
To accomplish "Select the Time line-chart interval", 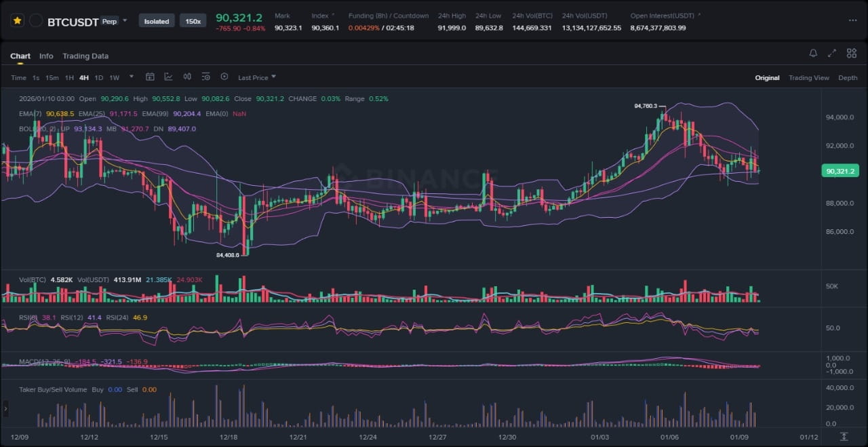I will tap(18, 77).
